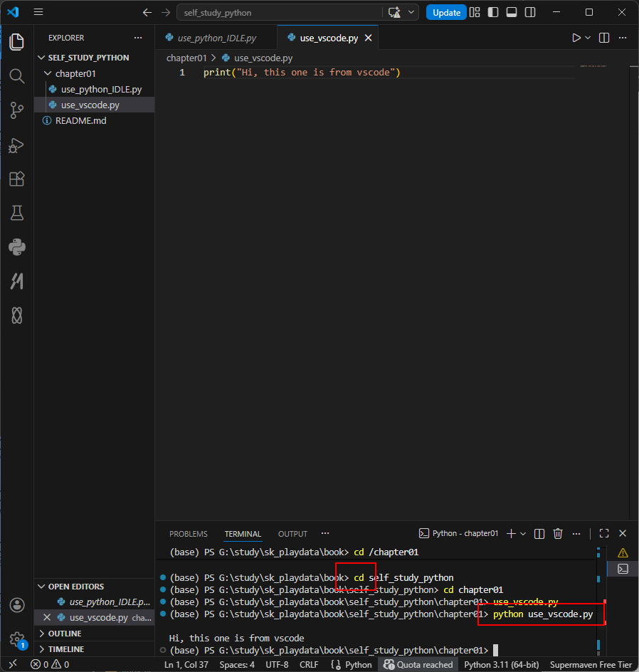The width and height of the screenshot is (639, 672).
Task: Change encoding via UTF-8 status item
Action: click(x=277, y=665)
